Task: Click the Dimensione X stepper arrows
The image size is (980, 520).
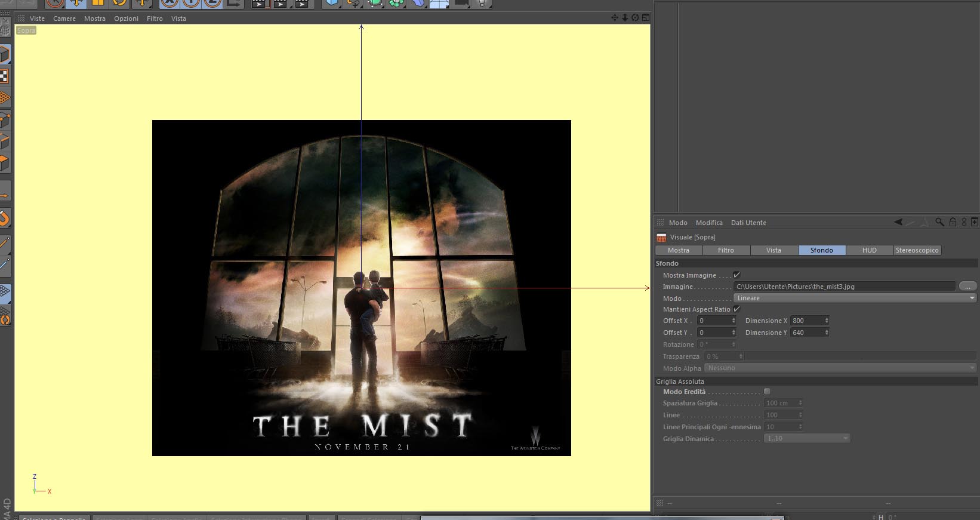Action: coord(827,321)
